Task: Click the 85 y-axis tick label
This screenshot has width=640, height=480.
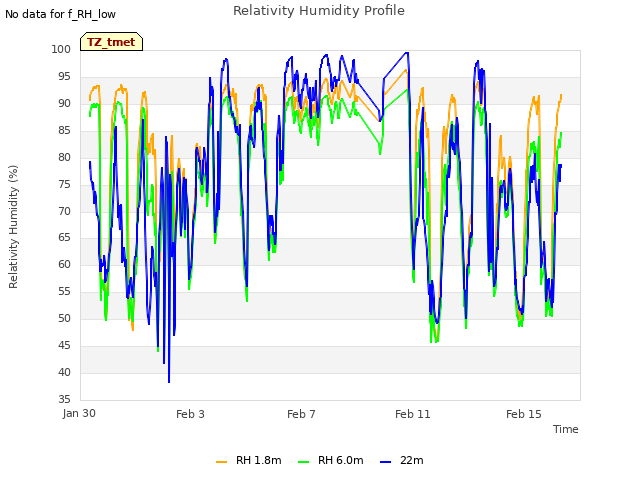Action: [x=64, y=130]
